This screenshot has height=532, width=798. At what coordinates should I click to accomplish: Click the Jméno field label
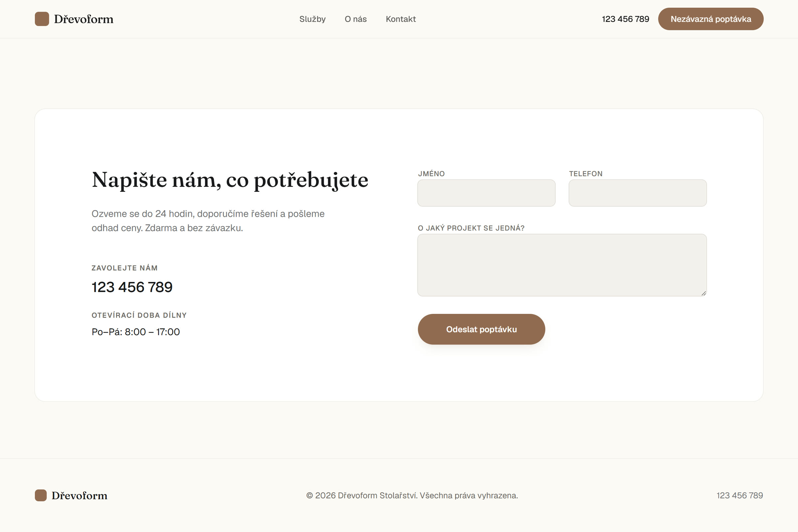click(431, 174)
